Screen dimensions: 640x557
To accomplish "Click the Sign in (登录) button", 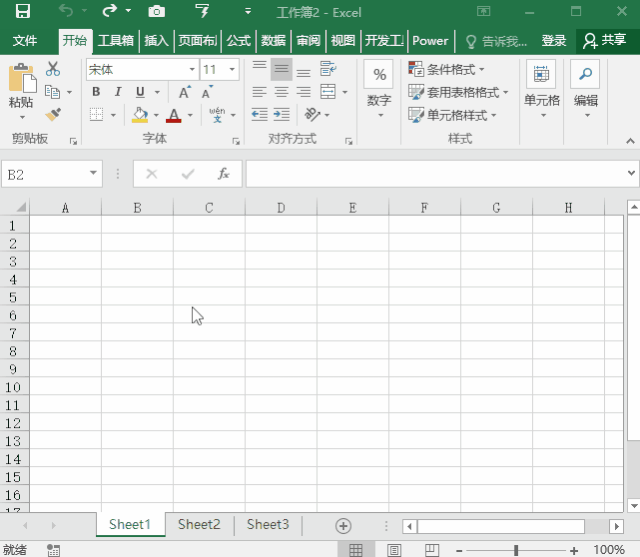I will point(553,40).
